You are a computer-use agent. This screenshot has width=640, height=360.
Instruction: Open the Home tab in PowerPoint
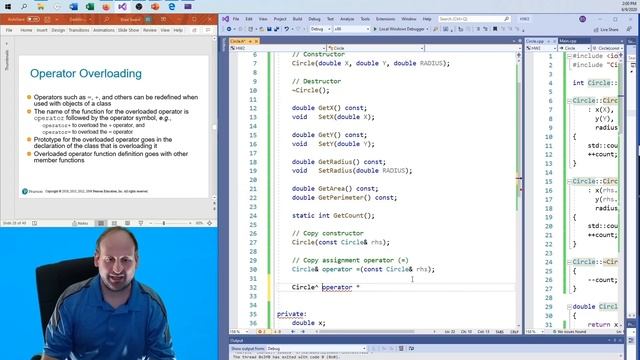point(26,30)
